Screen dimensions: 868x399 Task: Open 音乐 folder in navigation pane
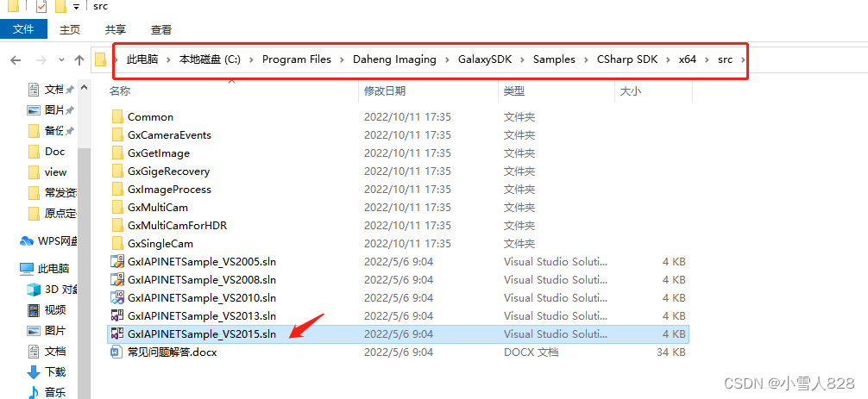point(47,392)
